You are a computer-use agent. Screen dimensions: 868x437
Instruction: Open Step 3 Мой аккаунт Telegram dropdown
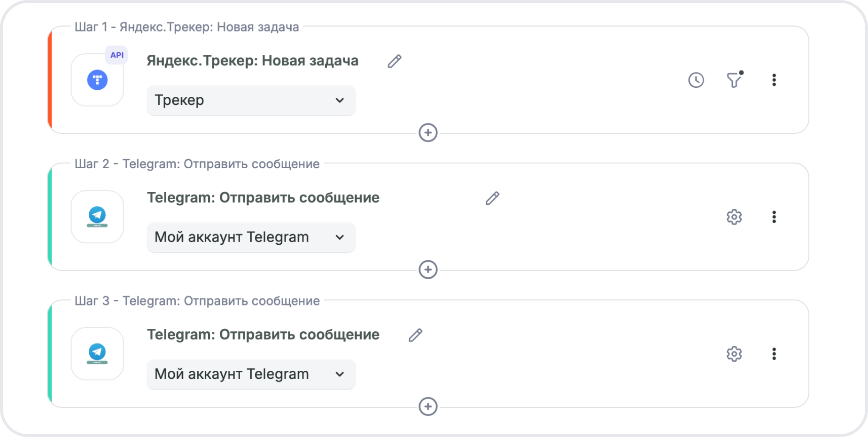pyautogui.click(x=251, y=375)
